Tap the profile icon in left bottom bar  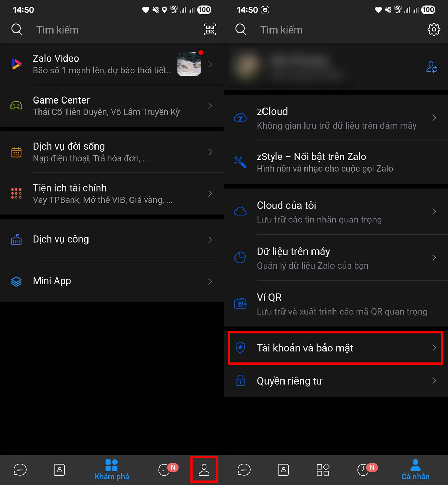tap(204, 470)
